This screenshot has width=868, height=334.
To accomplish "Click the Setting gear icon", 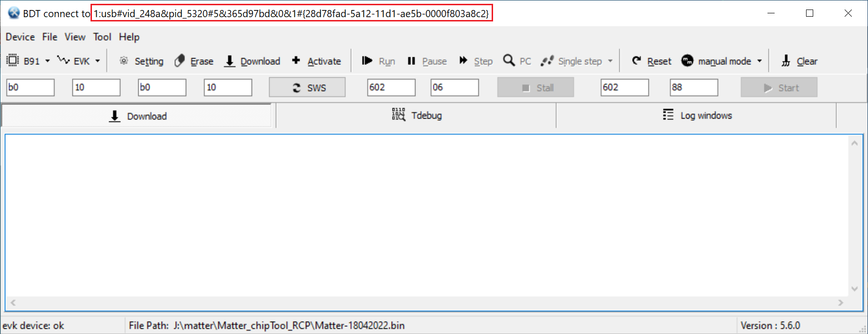I will (124, 61).
